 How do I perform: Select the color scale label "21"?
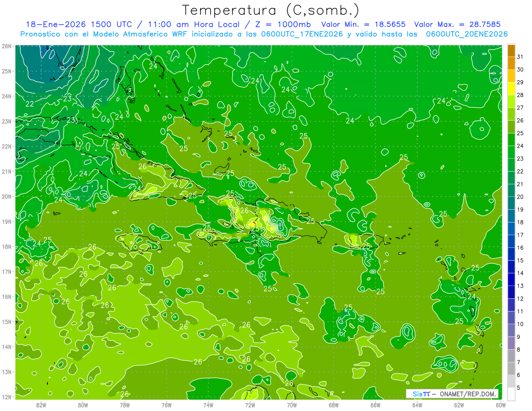[x=520, y=184]
